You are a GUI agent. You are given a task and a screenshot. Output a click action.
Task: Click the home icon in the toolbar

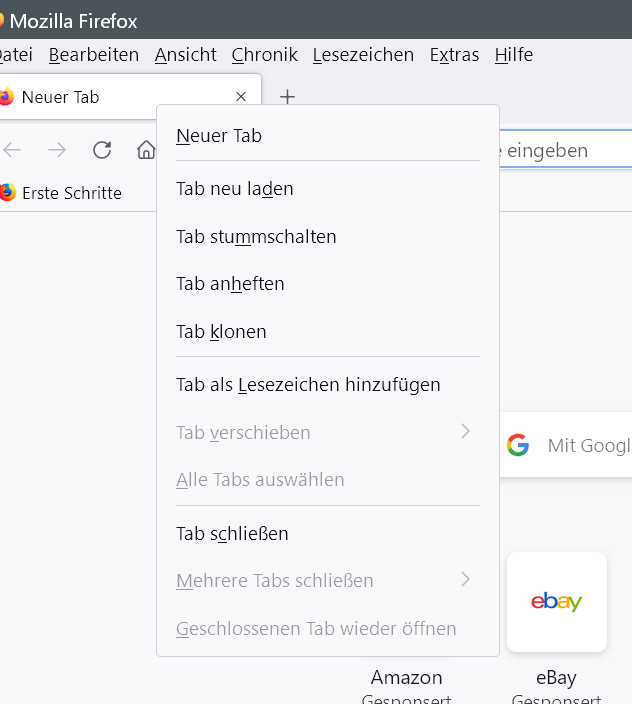coord(146,150)
